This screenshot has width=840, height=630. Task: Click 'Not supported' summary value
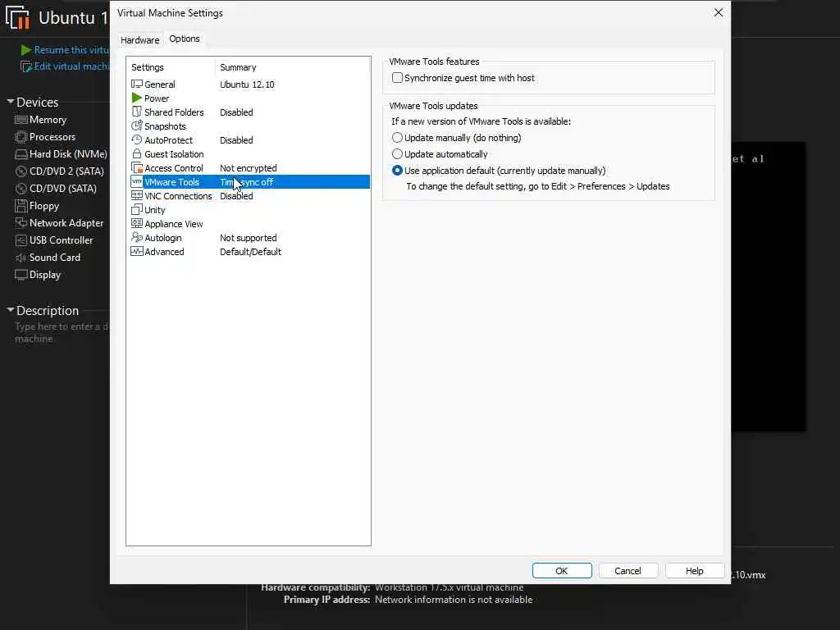[248, 238]
